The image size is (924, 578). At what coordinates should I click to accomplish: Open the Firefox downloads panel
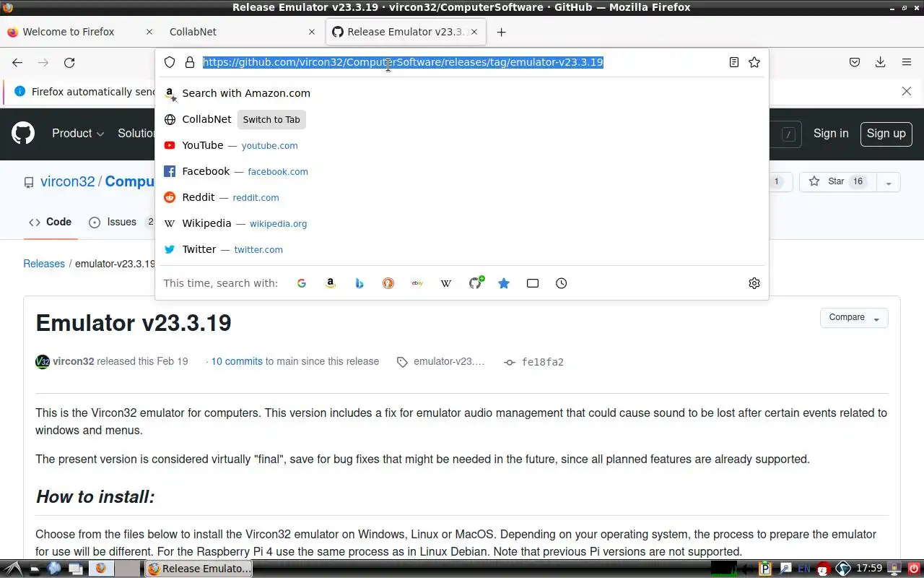point(881,62)
